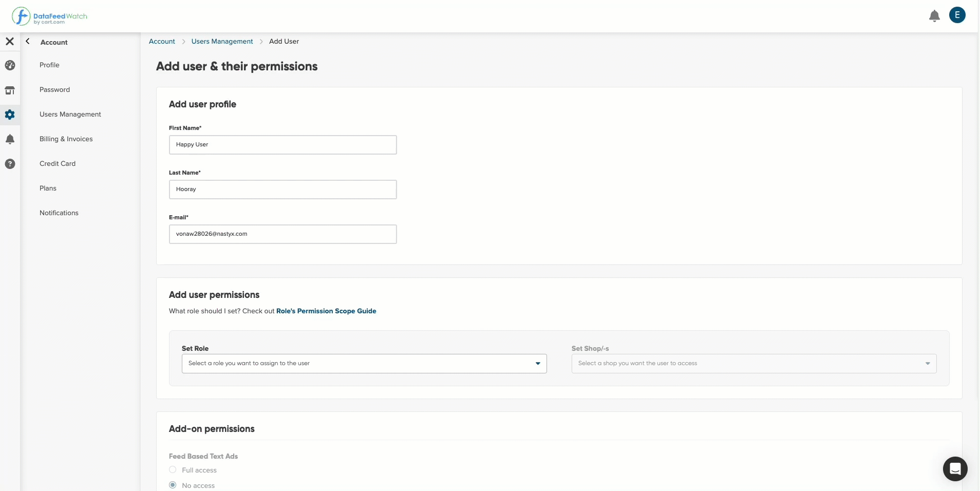Open the Set Role dropdown
This screenshot has height=491, width=980.
pos(364,364)
